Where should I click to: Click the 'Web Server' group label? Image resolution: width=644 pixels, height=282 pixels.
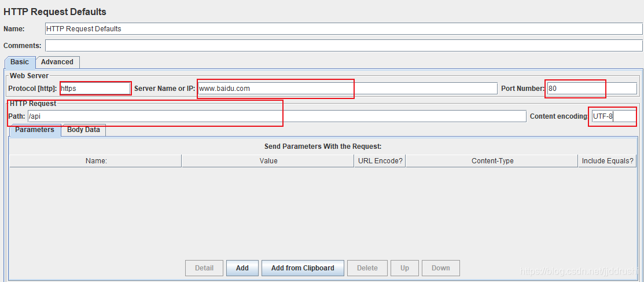click(29, 76)
